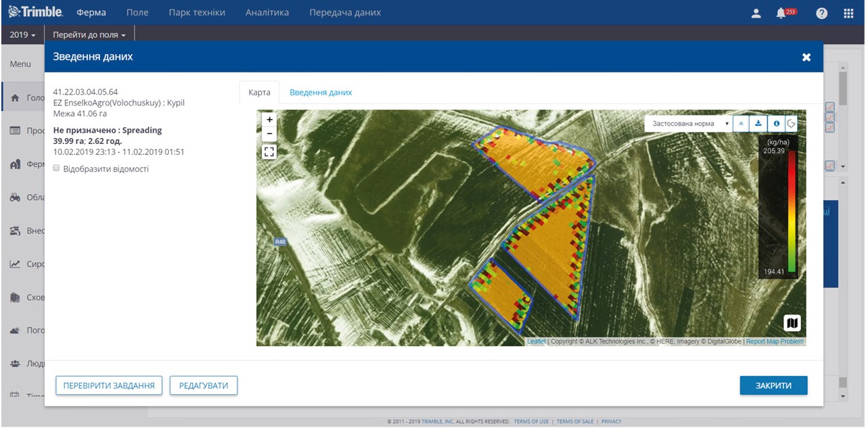Open the map info icon
The image size is (868, 428).
point(776,124)
